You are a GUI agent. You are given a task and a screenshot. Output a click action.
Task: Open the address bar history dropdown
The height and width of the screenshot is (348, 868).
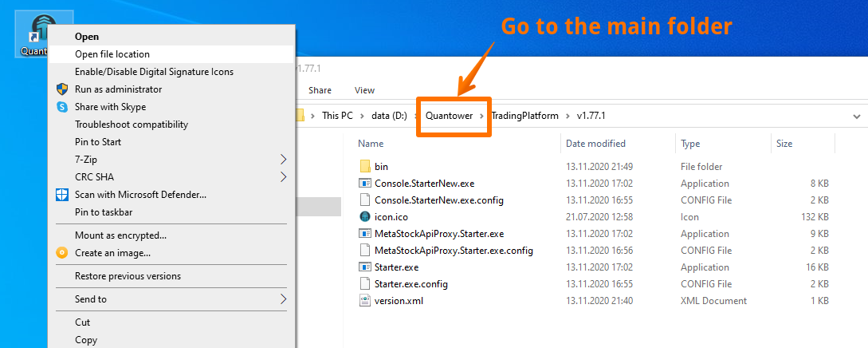856,116
